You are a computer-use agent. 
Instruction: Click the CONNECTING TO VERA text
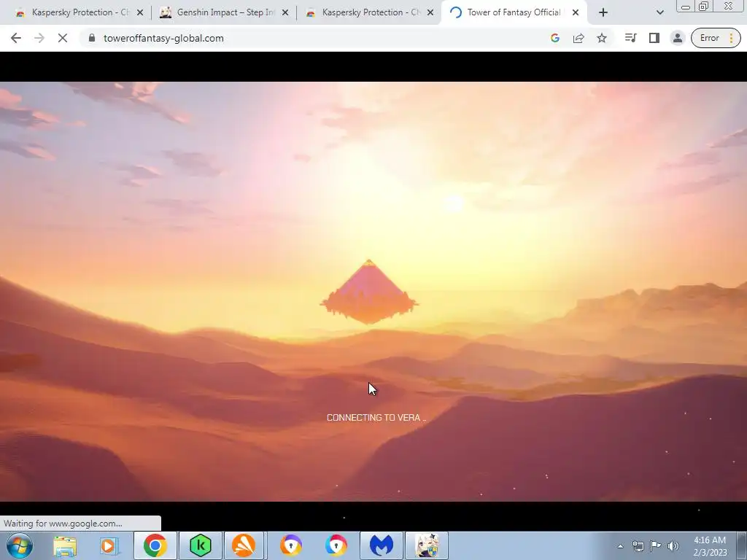pyautogui.click(x=376, y=418)
